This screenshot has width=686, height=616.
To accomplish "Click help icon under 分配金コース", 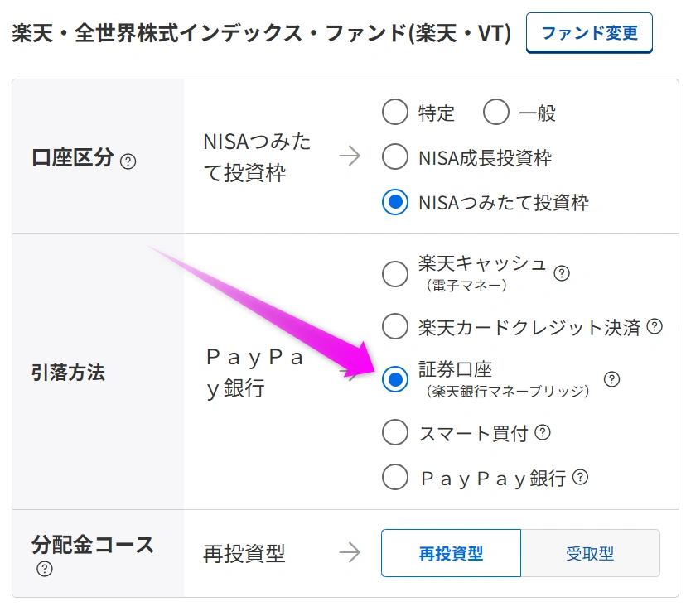I will (x=44, y=569).
